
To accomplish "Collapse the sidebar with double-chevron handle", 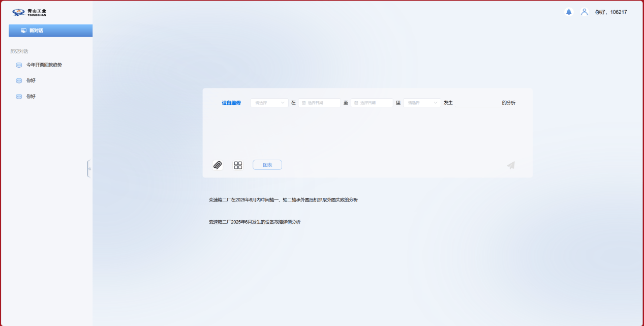I will point(89,169).
